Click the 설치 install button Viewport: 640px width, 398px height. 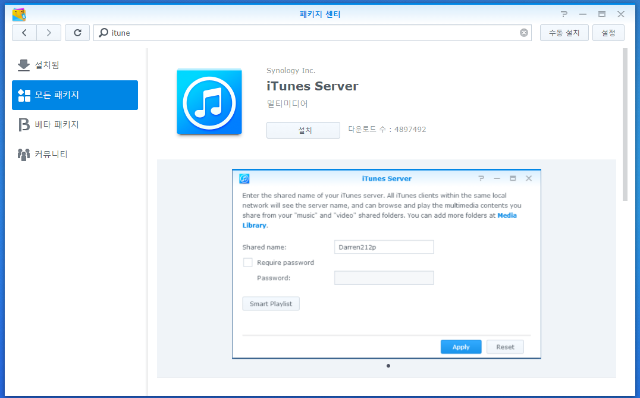303,130
